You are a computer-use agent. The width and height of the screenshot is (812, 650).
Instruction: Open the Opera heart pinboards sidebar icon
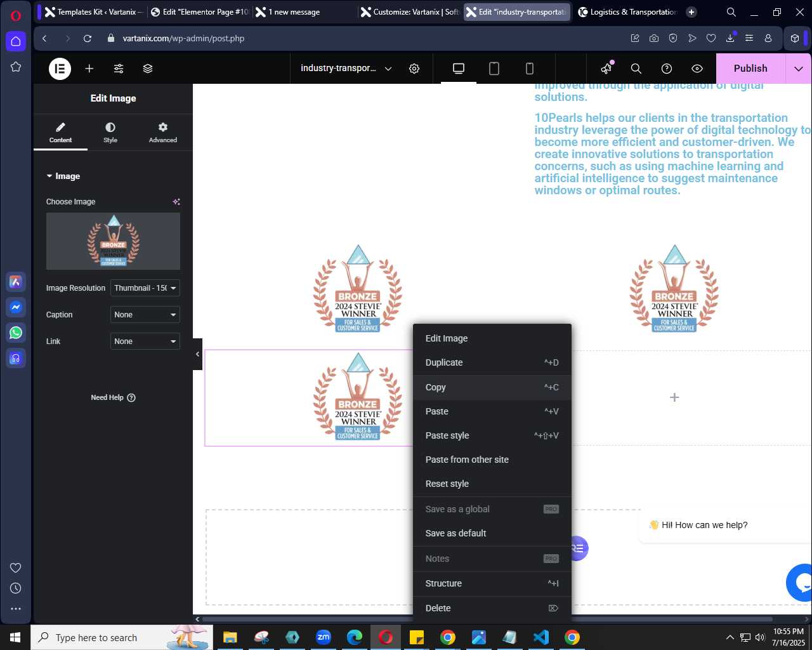(16, 568)
